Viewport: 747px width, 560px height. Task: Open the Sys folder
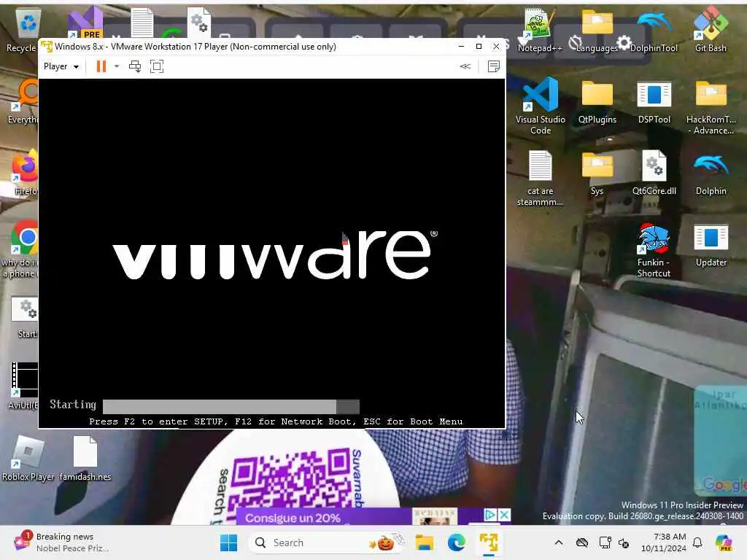click(597, 174)
